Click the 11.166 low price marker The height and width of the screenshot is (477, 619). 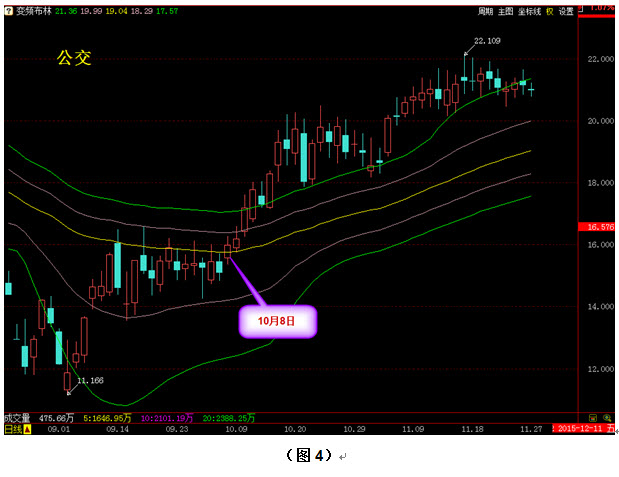(x=90, y=381)
